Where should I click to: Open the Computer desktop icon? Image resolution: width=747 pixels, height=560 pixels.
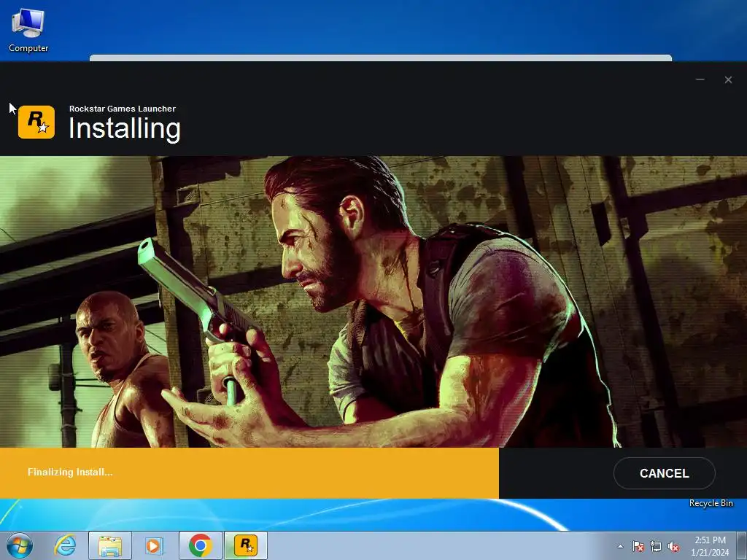click(x=28, y=29)
